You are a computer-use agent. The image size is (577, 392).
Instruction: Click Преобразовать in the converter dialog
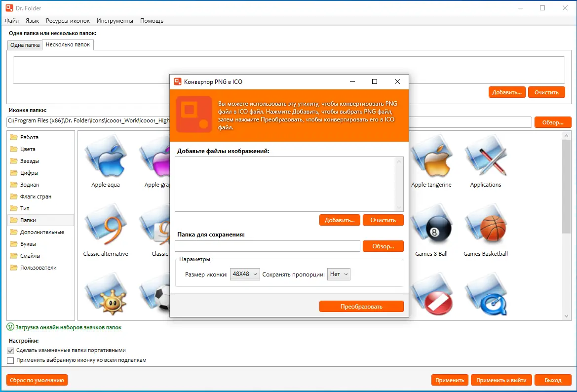361,307
